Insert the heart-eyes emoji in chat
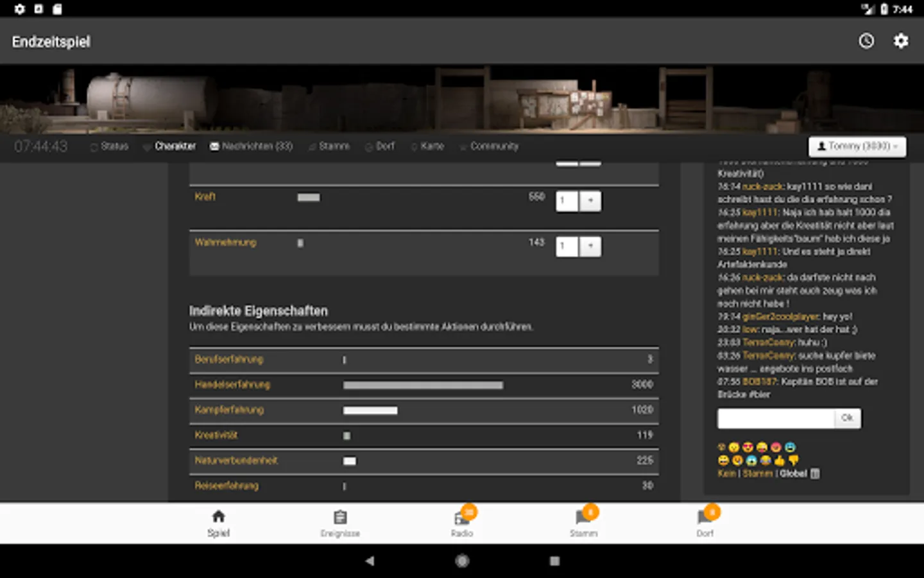The height and width of the screenshot is (578, 924). 748,447
